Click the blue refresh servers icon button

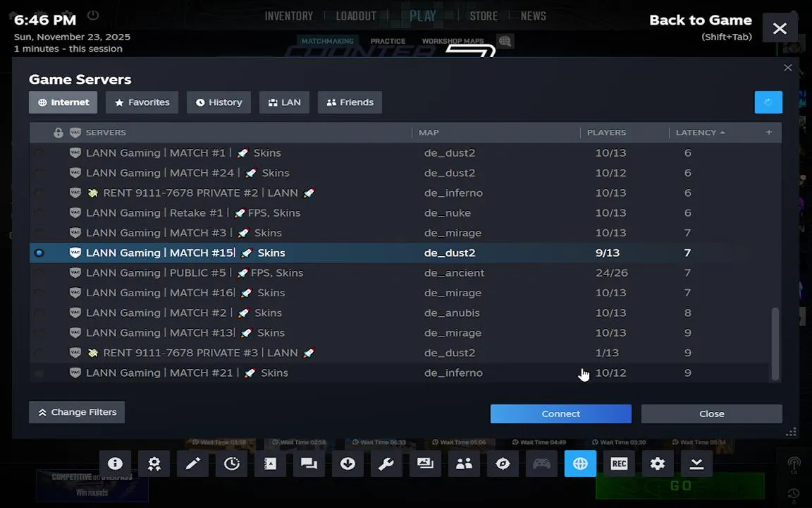pos(768,102)
